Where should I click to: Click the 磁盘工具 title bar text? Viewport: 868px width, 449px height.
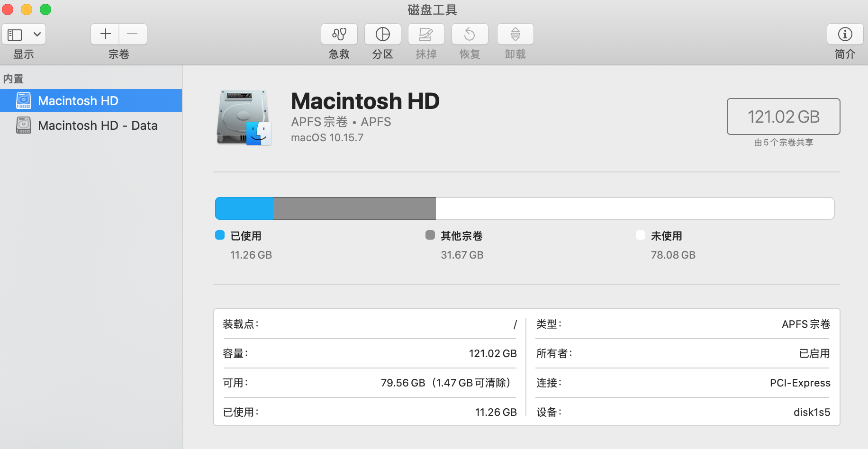tap(432, 9)
